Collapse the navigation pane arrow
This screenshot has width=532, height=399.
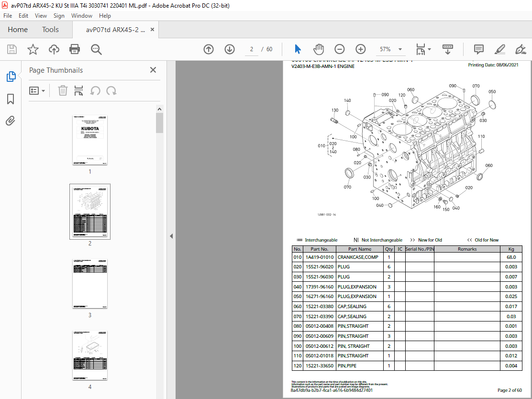[171, 236]
